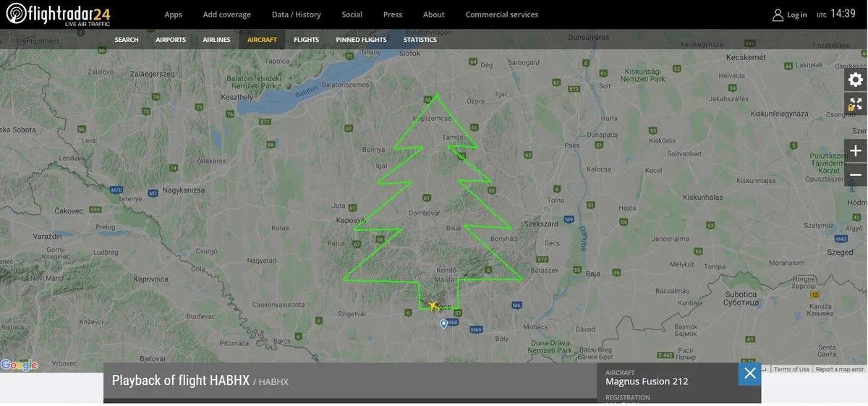Expand the Social menu
868x406 pixels.
tap(352, 14)
